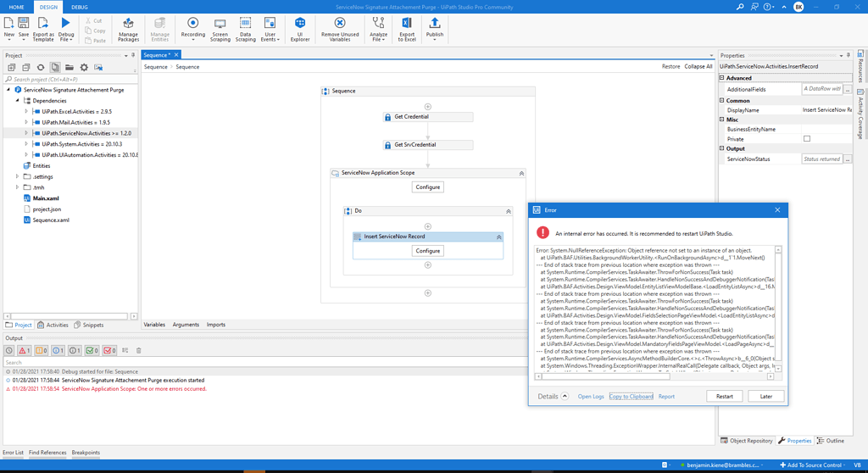The image size is (868, 473).
Task: Open Project Settings gear icon
Action: click(84, 68)
